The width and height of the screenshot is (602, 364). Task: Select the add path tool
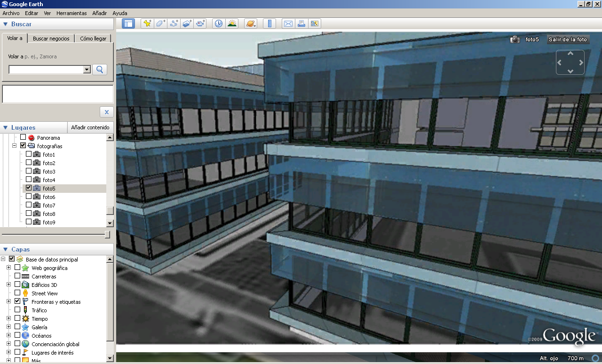tap(174, 24)
